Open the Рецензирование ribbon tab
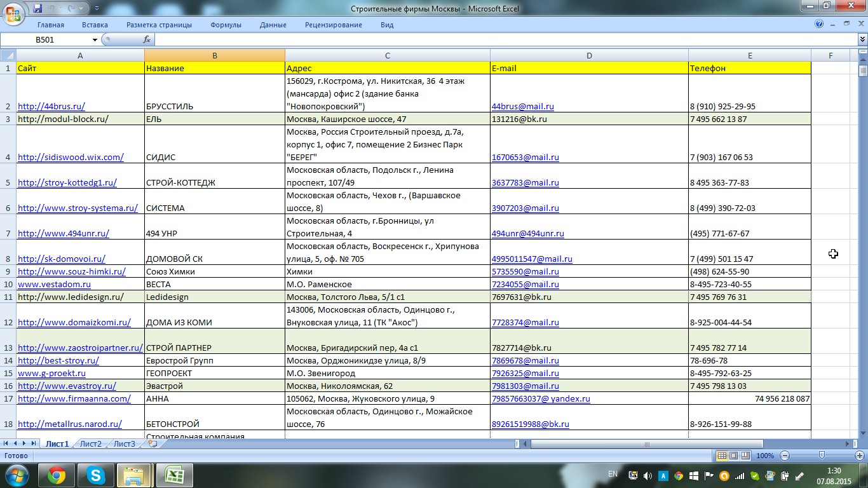Viewport: 868px width, 488px height. point(334,25)
